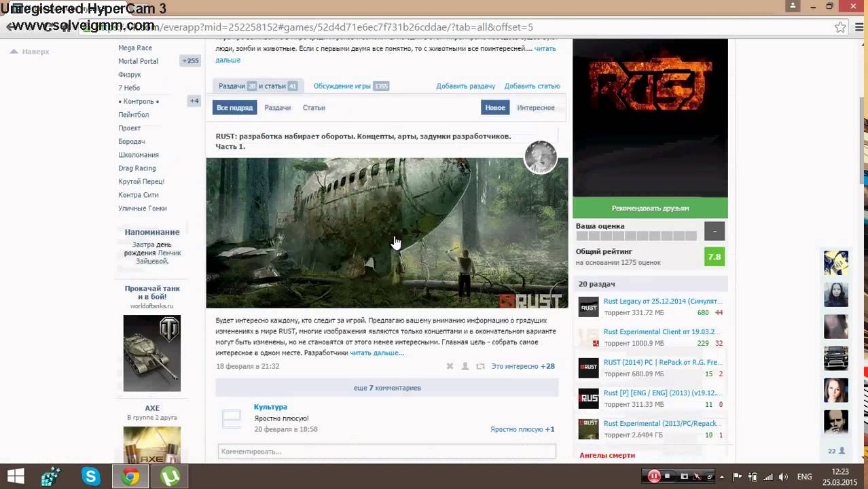Take a snapshot with HyperCam camera icon

685,476
